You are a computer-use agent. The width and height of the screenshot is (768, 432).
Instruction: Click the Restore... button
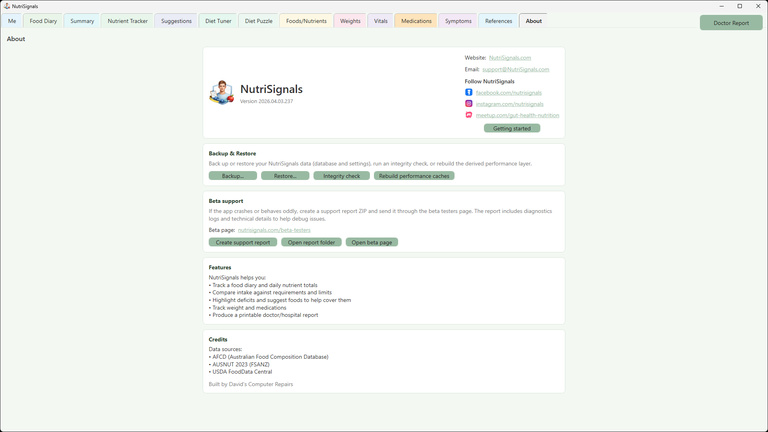pyautogui.click(x=285, y=176)
